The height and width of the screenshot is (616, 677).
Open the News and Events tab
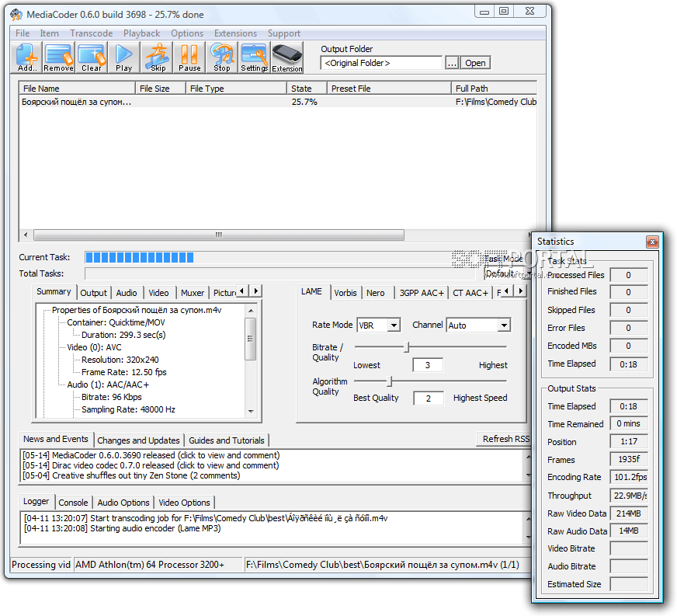click(x=56, y=439)
